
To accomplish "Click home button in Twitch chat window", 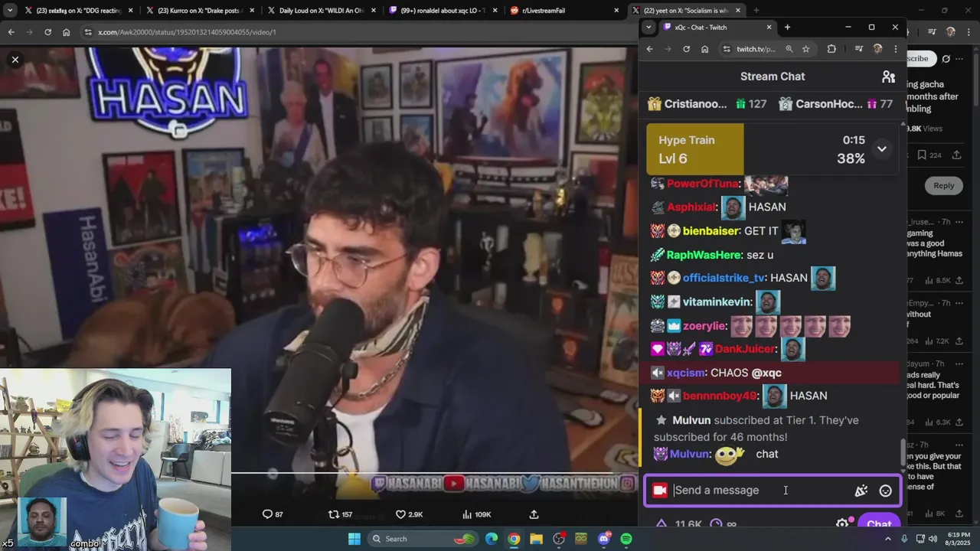I will point(704,49).
